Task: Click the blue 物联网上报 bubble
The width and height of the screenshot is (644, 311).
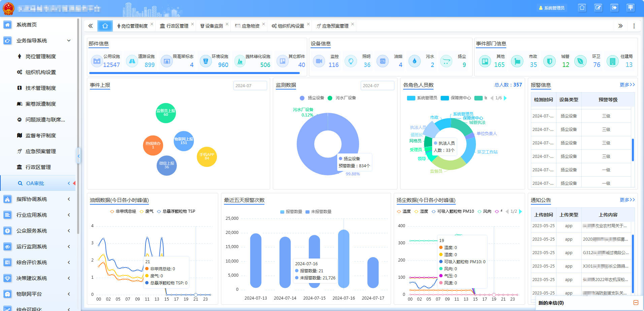Action: pyautogui.click(x=184, y=141)
